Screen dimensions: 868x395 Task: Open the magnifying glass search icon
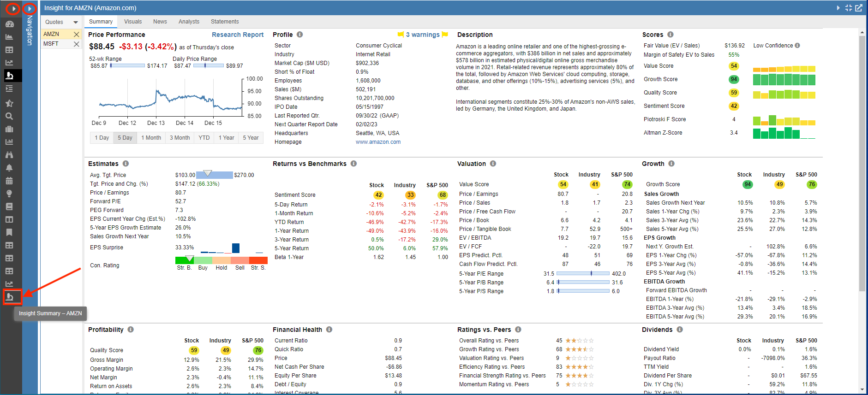(9, 116)
